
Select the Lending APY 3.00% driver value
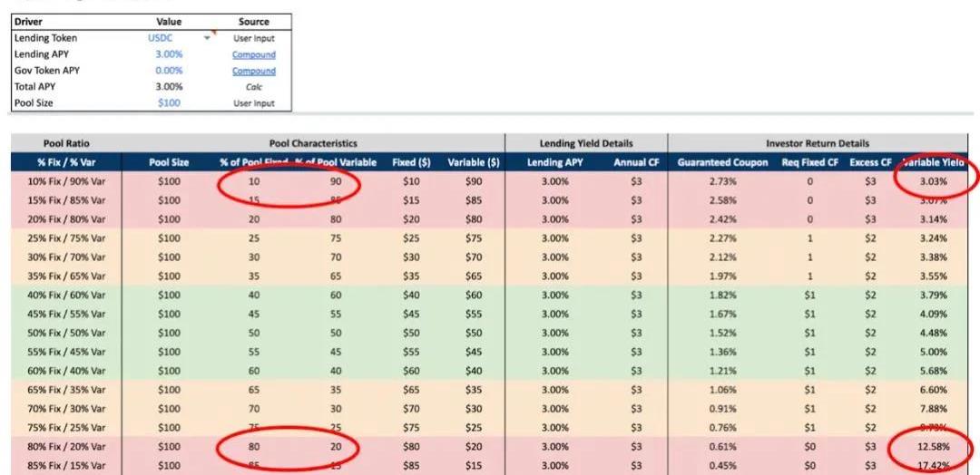click(x=169, y=54)
